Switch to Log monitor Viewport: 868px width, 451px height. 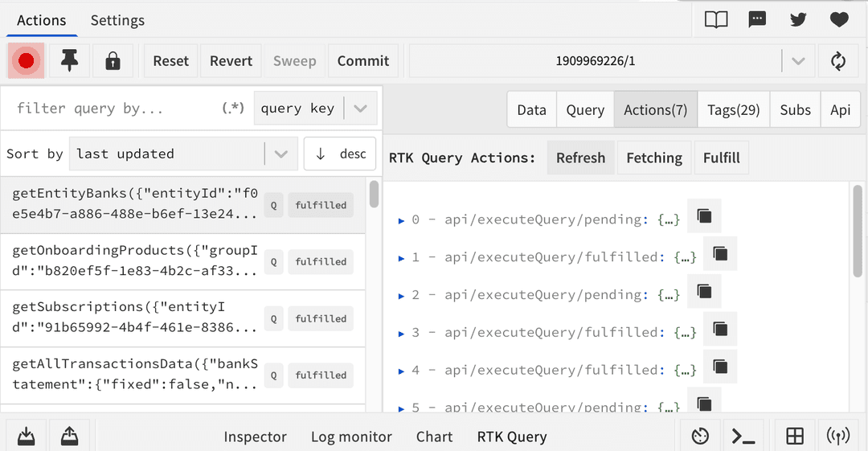(x=351, y=437)
